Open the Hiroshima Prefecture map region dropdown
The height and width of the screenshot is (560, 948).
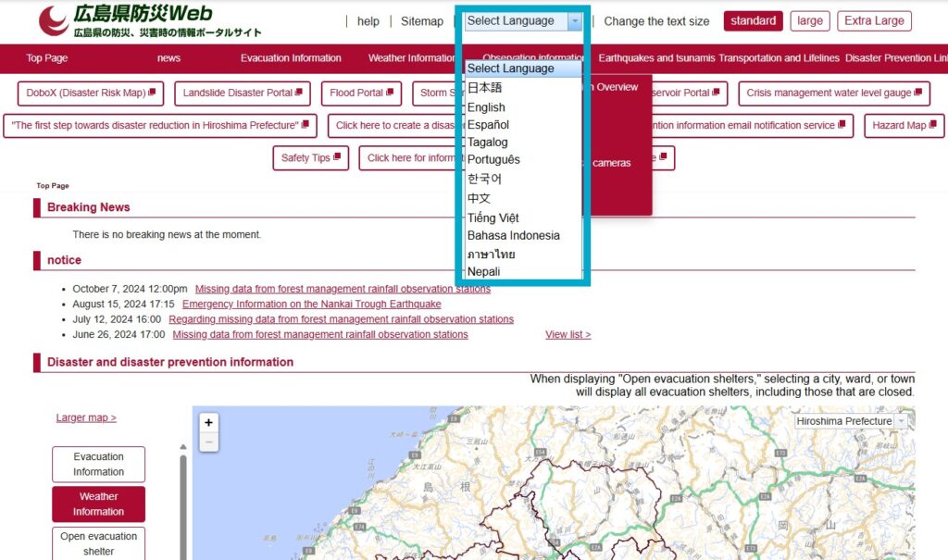[x=851, y=421]
